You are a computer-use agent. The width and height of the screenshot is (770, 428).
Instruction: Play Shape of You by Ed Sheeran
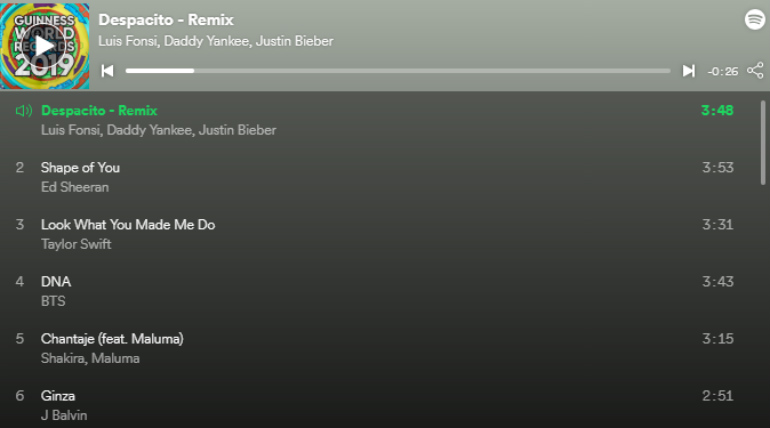(x=374, y=177)
